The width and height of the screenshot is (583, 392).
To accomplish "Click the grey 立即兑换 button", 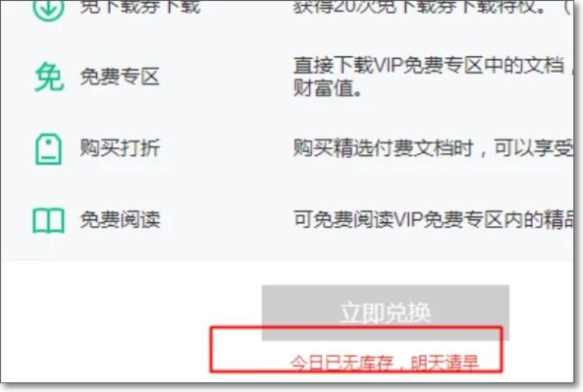I will click(386, 313).
